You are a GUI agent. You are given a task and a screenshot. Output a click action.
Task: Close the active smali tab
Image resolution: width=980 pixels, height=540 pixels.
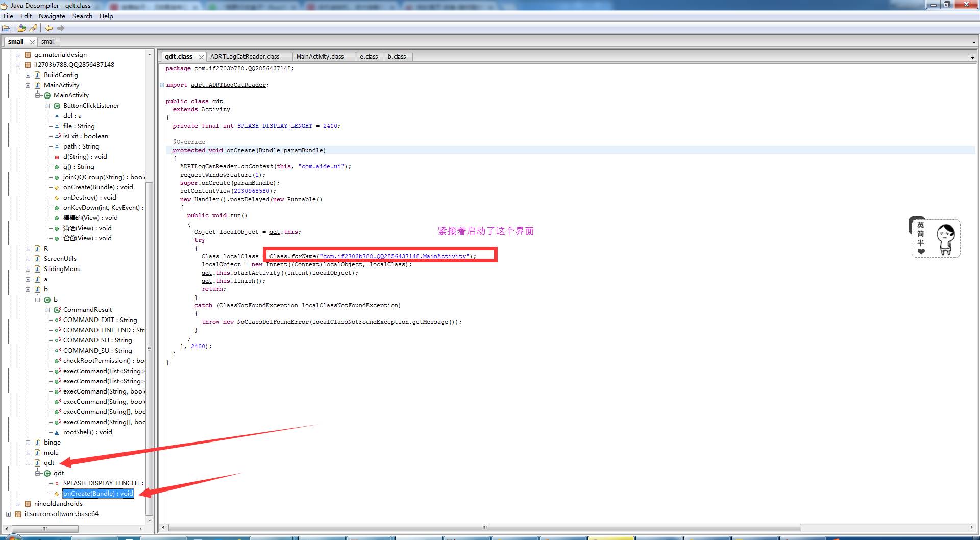[x=32, y=42]
